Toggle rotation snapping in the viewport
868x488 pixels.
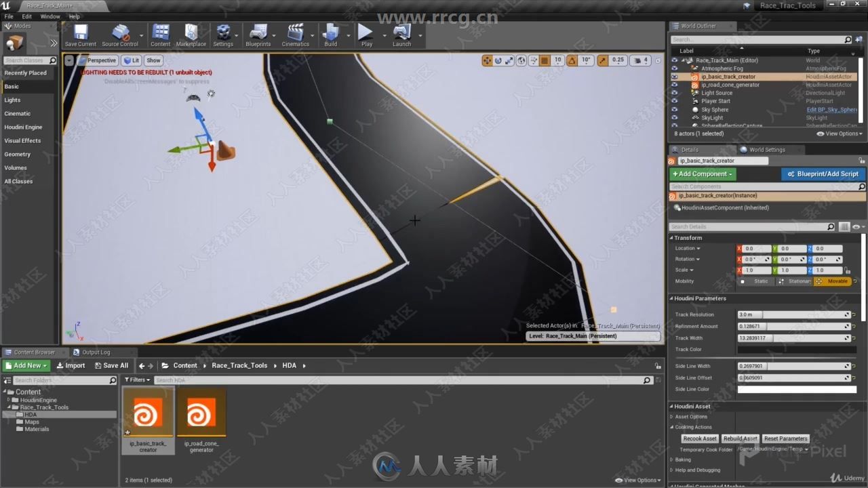tap(572, 60)
